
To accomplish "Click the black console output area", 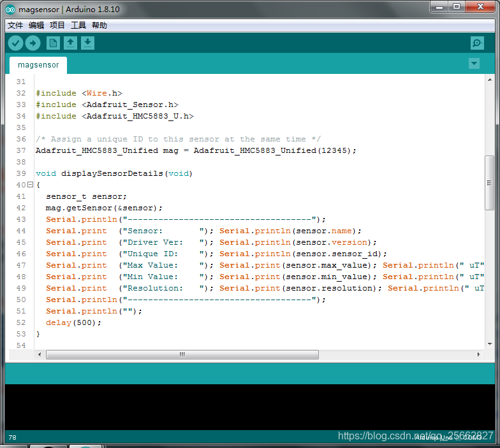I will click(250, 407).
